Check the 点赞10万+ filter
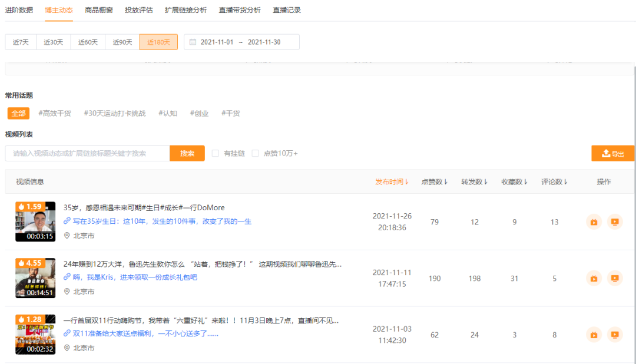This screenshot has height=364, width=636. pyautogui.click(x=255, y=153)
